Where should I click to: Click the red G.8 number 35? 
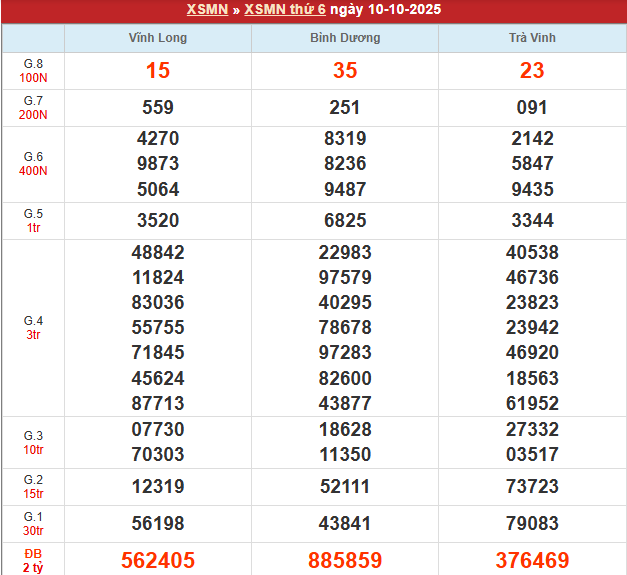click(345, 71)
